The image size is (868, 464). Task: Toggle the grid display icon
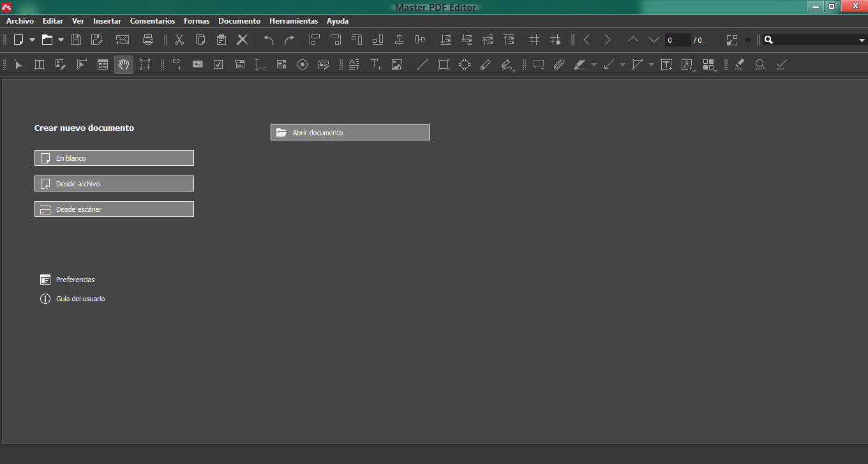click(x=534, y=40)
